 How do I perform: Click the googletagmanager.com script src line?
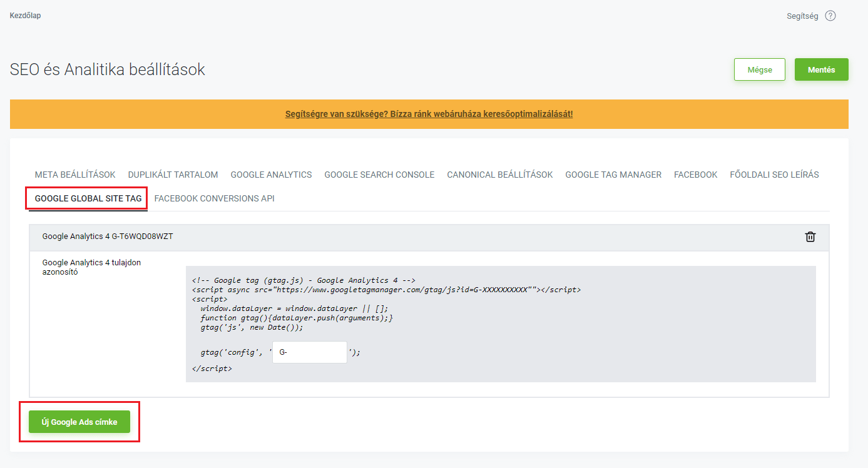pos(386,290)
